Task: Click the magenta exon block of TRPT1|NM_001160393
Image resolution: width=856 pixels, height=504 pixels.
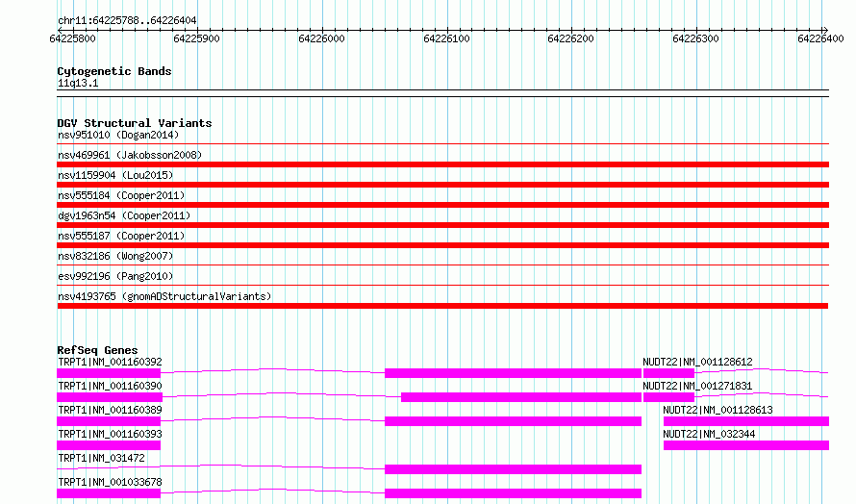Action: click(109, 445)
